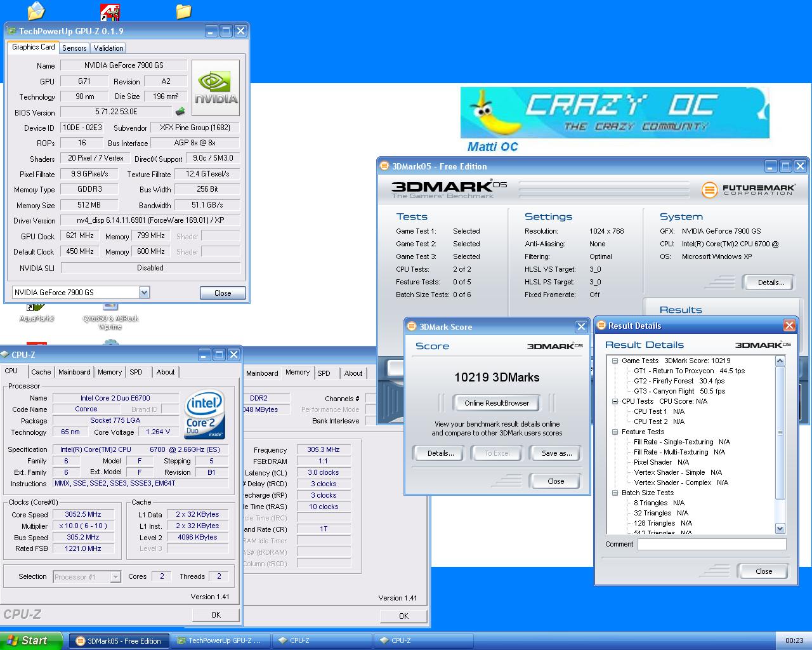Click the Crazy OC banner image
812x650 pixels.
615,113
